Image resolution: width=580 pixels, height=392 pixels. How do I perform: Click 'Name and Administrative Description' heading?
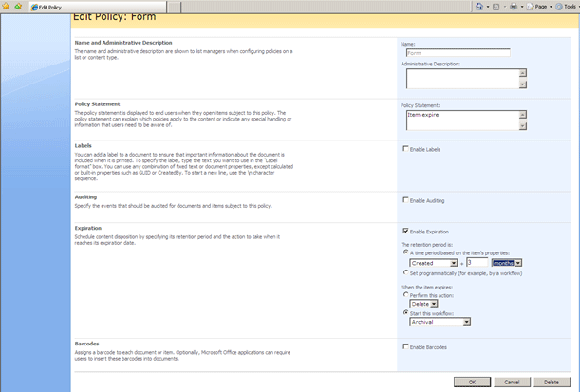click(123, 43)
